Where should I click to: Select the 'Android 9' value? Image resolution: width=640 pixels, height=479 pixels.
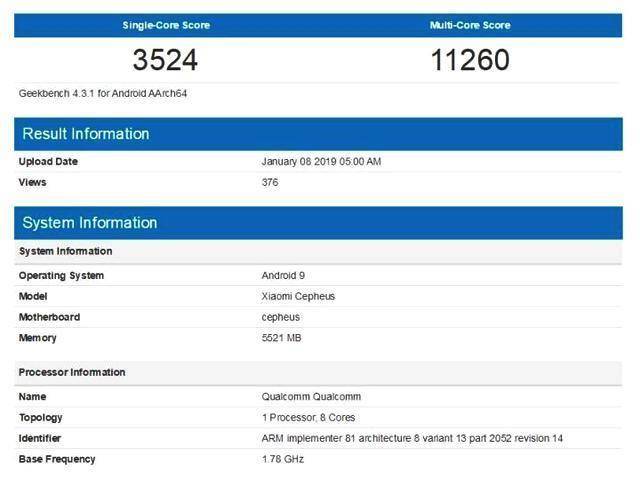(283, 276)
